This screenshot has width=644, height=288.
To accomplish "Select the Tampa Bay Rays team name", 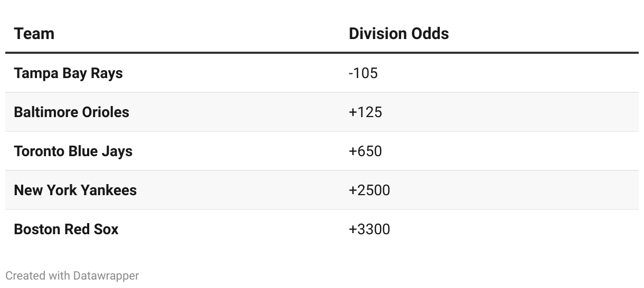I will (68, 73).
